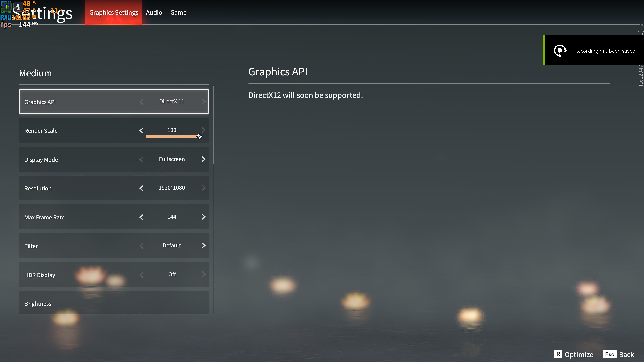Screen dimensions: 644x362
Task: Open the Display Mode Fullscreen selector
Action: point(172,159)
